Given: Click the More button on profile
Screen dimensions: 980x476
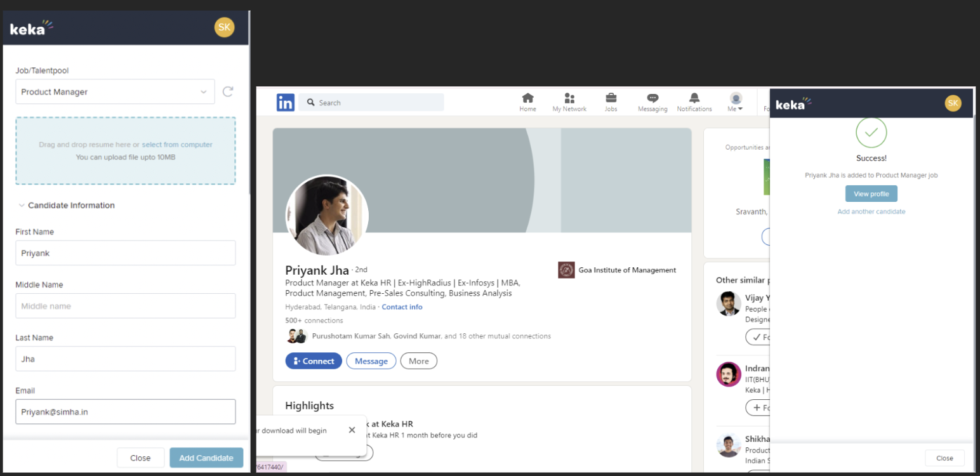Looking at the screenshot, I should (418, 361).
